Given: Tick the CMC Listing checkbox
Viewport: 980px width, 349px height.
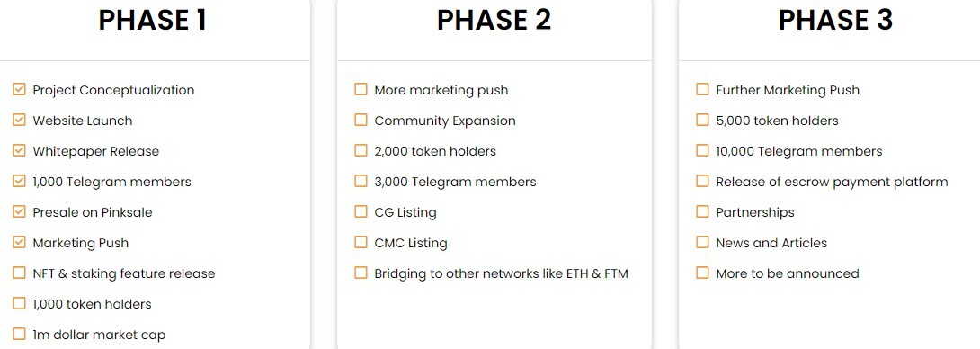Looking at the screenshot, I should [361, 243].
